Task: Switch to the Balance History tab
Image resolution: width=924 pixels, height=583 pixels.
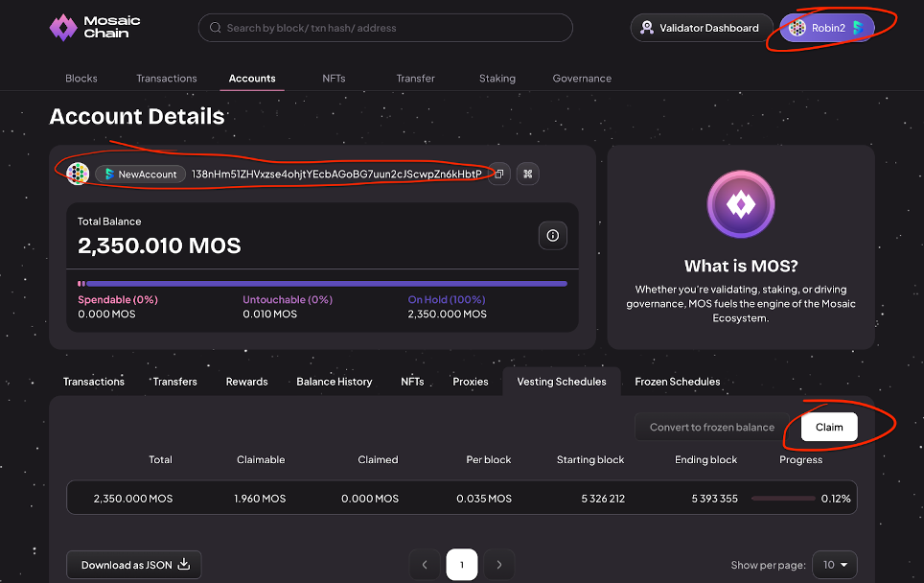Action: pyautogui.click(x=334, y=382)
